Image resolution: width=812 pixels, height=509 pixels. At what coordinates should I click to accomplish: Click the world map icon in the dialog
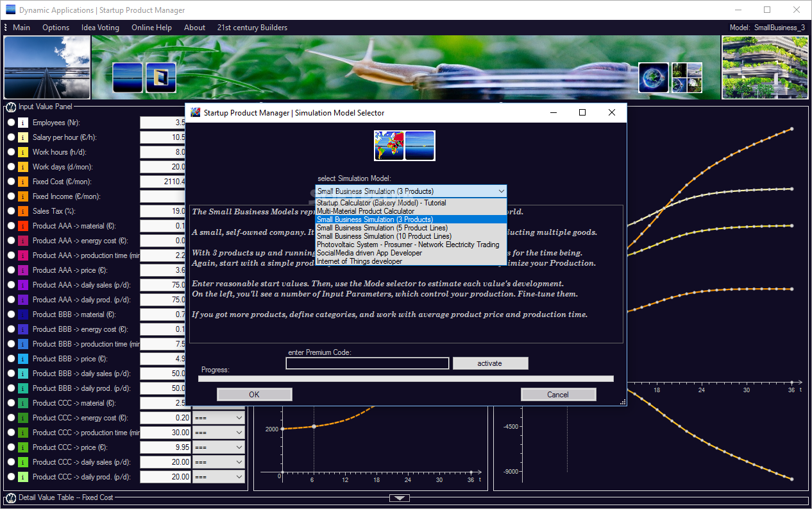[389, 146]
